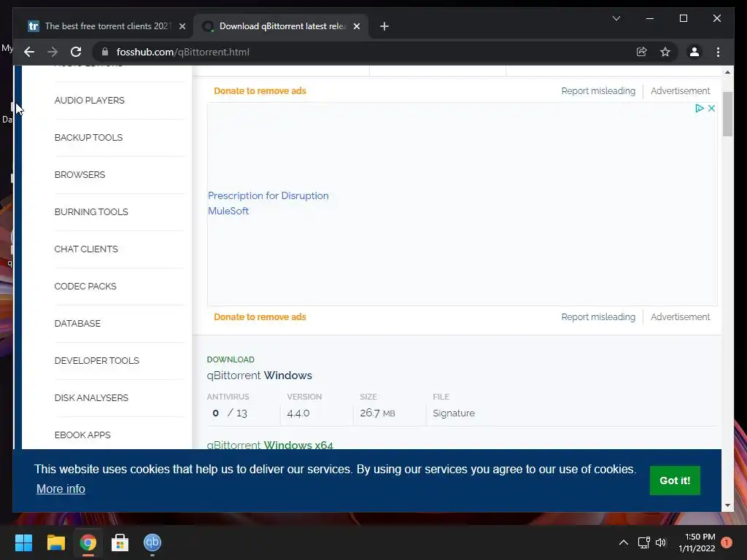Open the notification badge
747x560 pixels.
[x=727, y=542]
